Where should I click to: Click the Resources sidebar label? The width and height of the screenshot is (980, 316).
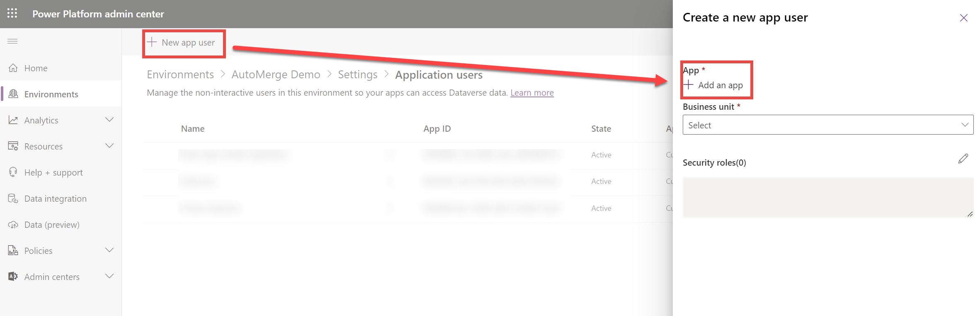[x=44, y=147]
